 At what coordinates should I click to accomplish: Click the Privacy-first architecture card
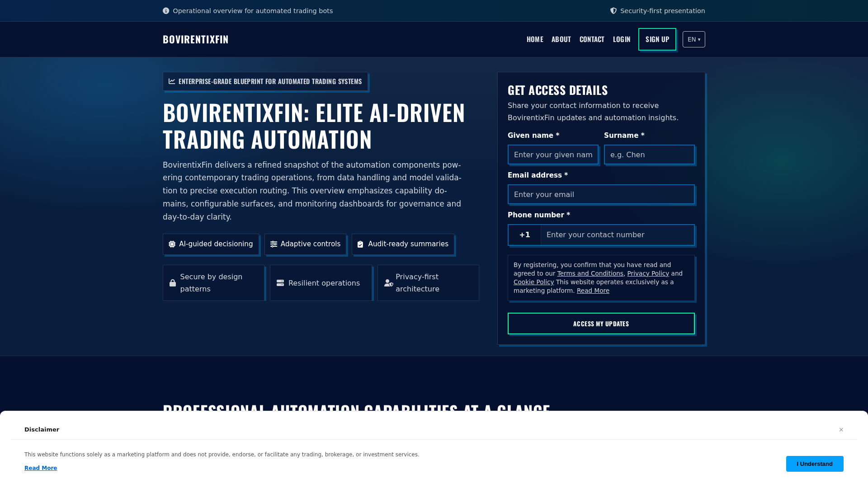pos(428,283)
